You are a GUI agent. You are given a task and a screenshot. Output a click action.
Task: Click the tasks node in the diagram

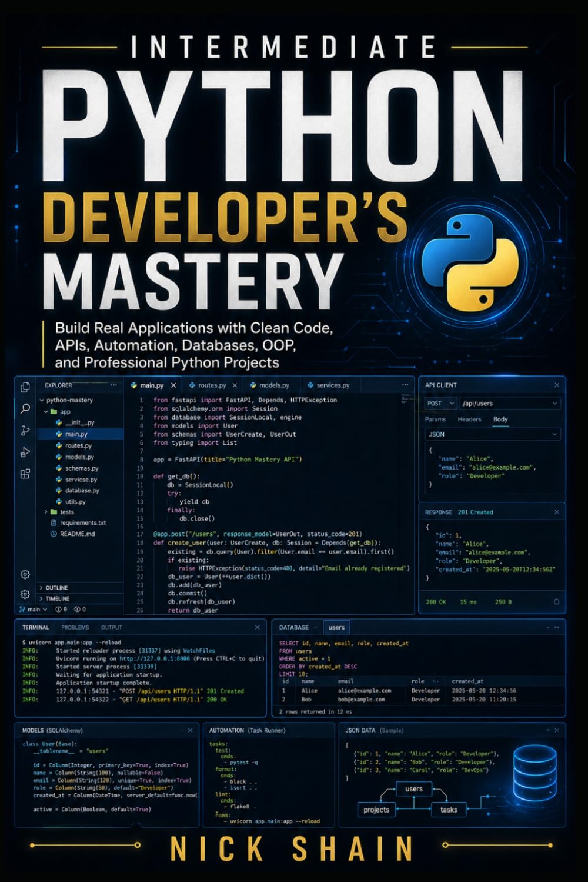pyautogui.click(x=449, y=810)
